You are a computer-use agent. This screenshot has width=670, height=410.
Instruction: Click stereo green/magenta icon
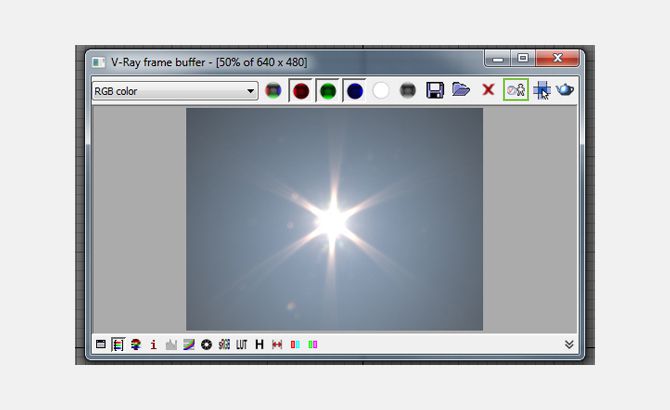[x=313, y=344]
